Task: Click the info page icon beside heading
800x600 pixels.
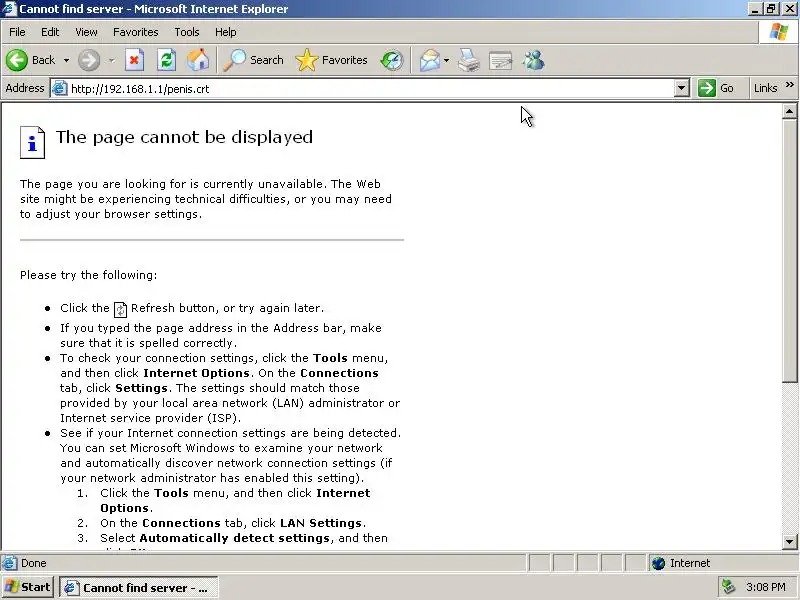Action: (x=32, y=142)
